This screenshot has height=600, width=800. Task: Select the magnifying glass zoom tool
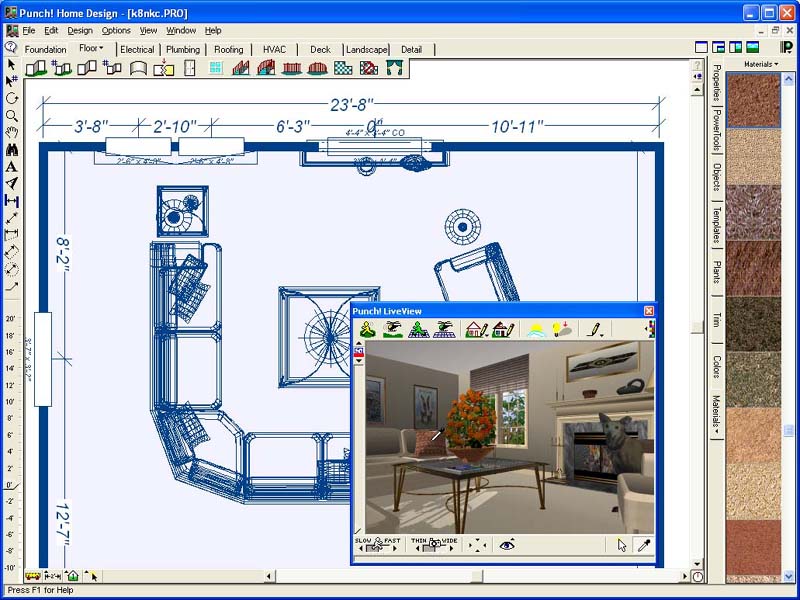pyautogui.click(x=11, y=116)
